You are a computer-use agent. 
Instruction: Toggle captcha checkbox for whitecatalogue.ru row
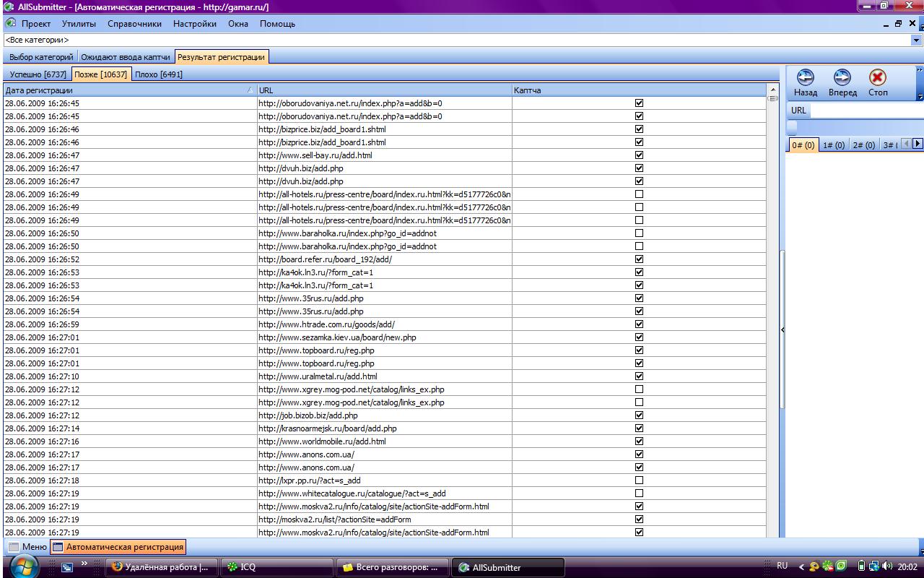[639, 493]
